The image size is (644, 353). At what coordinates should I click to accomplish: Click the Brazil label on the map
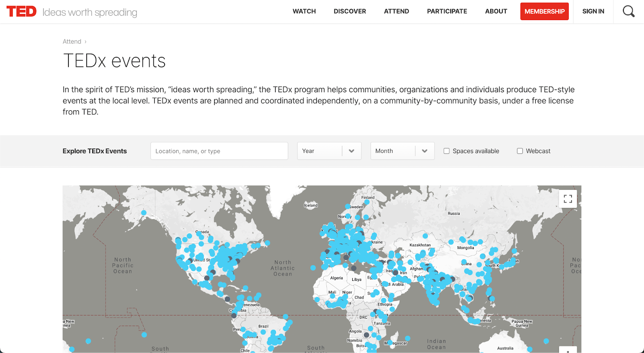point(263,326)
